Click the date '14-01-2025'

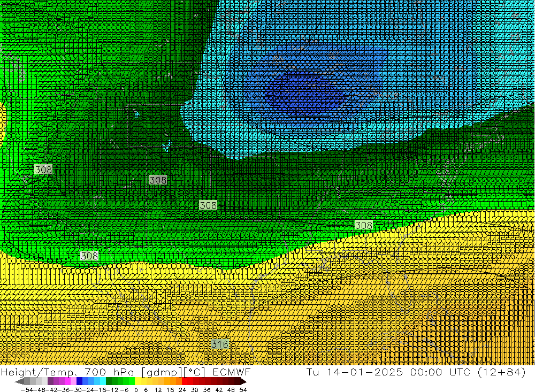point(365,372)
